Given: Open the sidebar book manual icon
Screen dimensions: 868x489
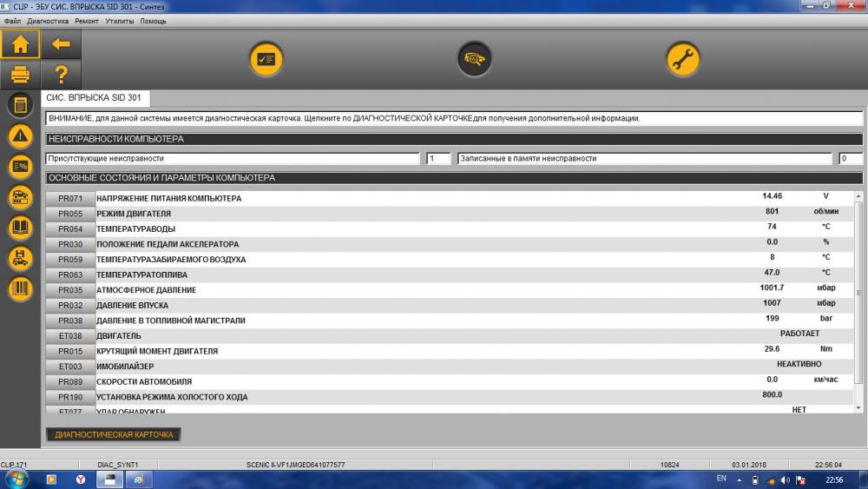Looking at the screenshot, I should coord(21,228).
